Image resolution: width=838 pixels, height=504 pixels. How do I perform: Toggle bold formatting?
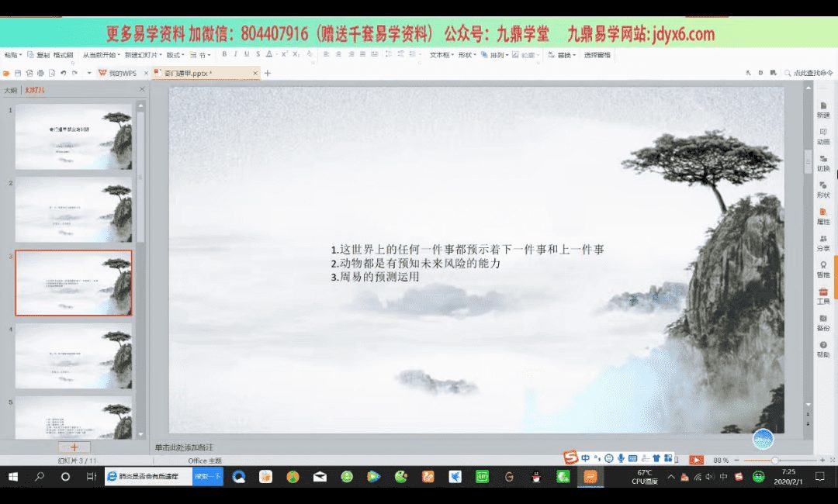[224, 55]
